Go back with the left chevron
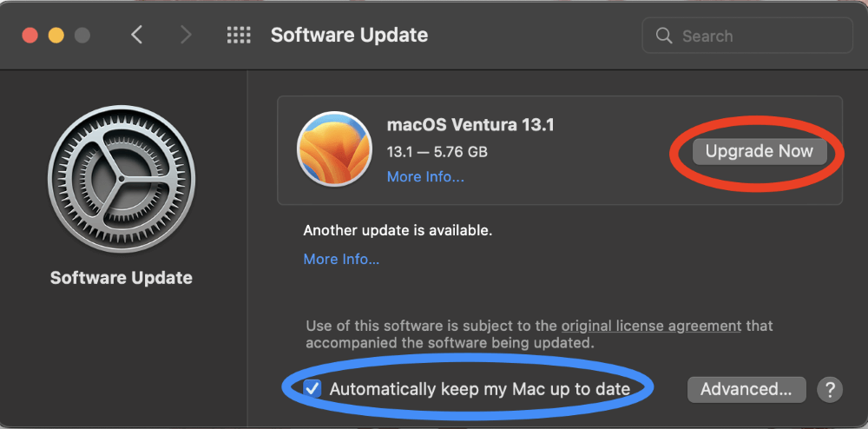The image size is (868, 429). (136, 36)
